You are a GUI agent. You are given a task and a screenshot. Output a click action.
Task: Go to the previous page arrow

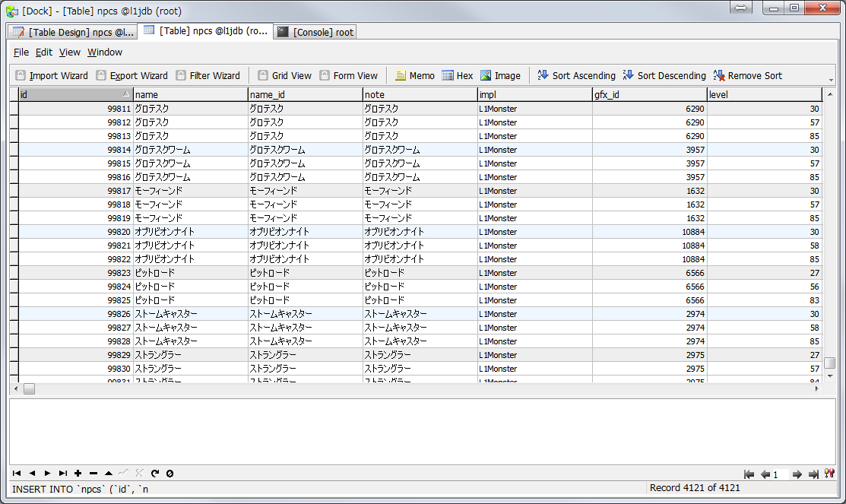tap(765, 474)
